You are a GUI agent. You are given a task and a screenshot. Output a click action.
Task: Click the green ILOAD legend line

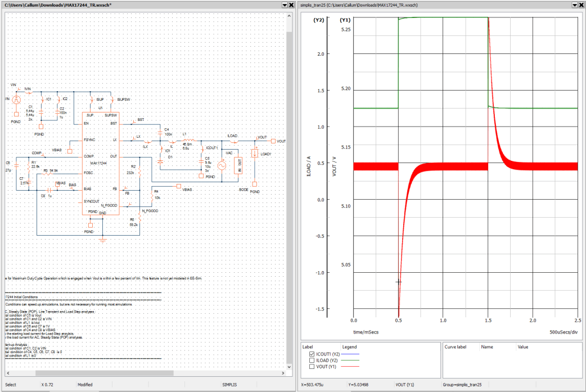click(x=350, y=361)
